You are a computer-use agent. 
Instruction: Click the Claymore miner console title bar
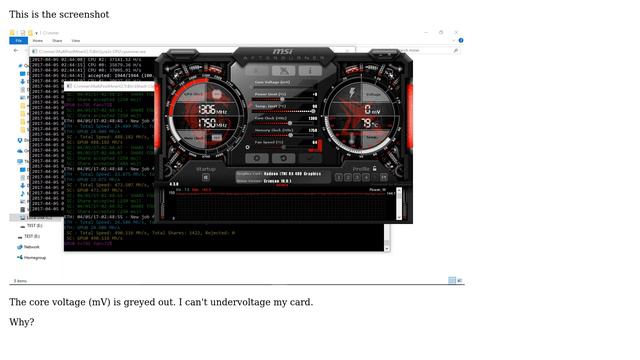(110, 86)
